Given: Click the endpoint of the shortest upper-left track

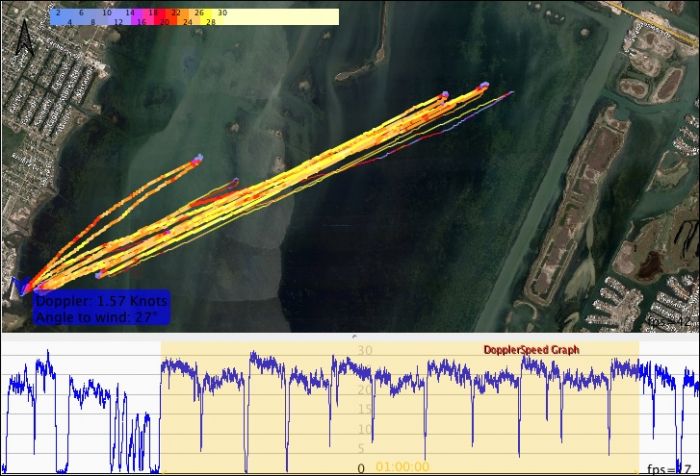Looking at the screenshot, I should pyautogui.click(x=197, y=158).
